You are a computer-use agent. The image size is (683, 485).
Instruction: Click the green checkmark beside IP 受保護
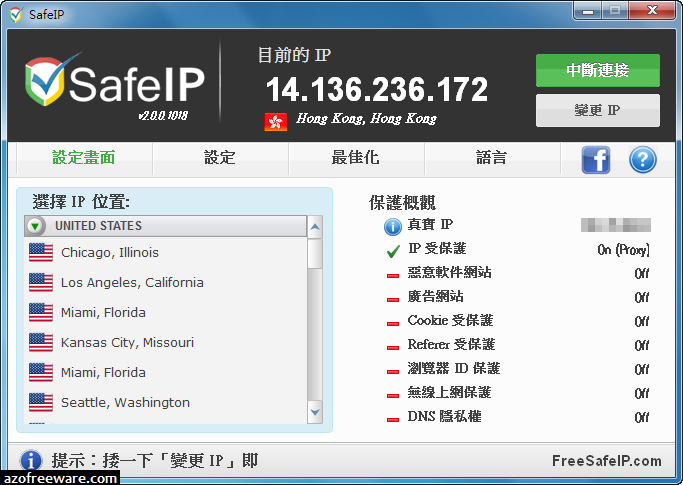click(x=393, y=251)
